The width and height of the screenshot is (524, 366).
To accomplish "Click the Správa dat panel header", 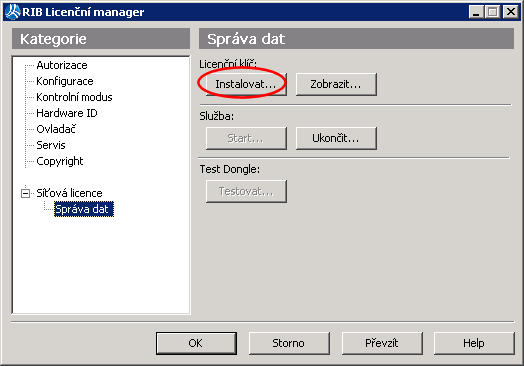I will [x=357, y=39].
